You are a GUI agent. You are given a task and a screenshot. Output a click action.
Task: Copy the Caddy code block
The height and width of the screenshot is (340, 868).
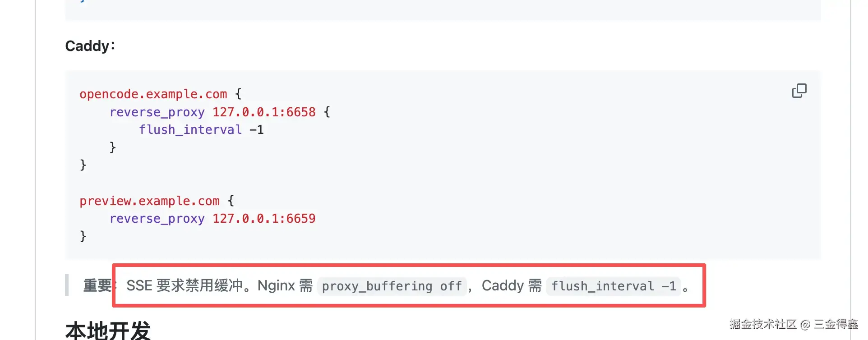point(799,91)
